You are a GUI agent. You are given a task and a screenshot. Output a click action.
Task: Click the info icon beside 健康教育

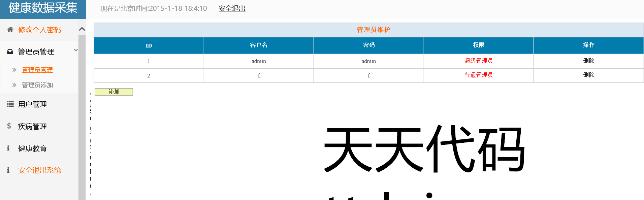click(x=8, y=148)
